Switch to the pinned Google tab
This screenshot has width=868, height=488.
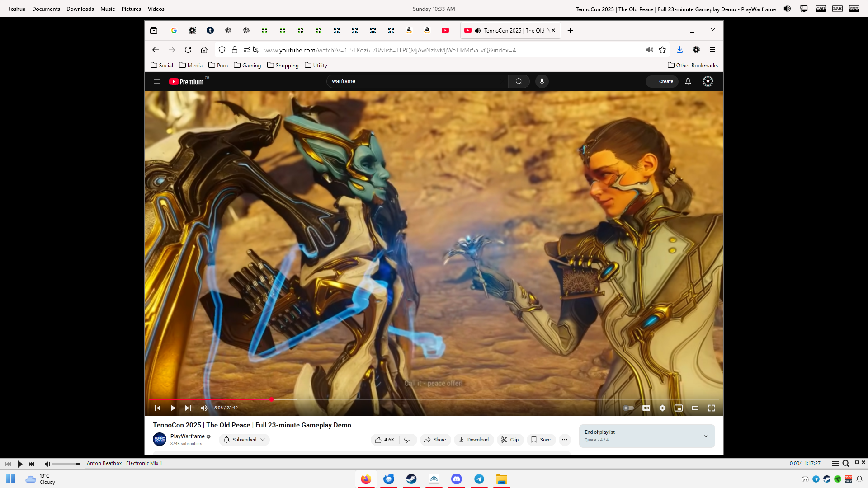[x=174, y=30]
